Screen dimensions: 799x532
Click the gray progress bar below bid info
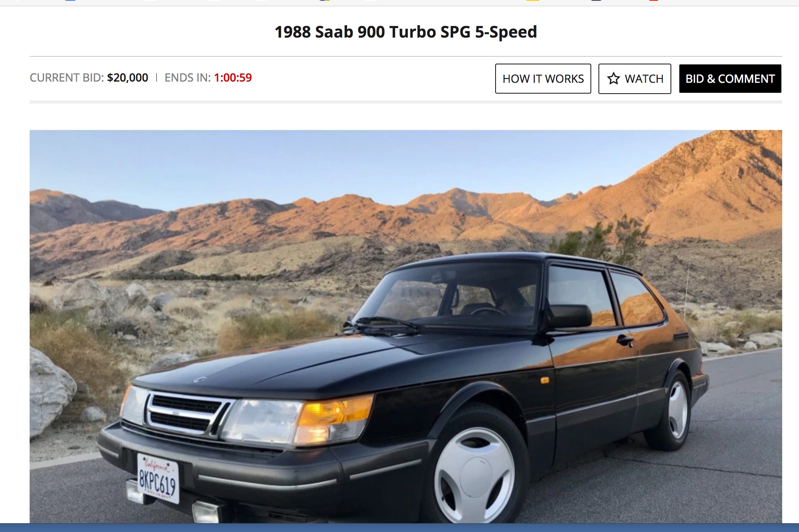[x=406, y=102]
